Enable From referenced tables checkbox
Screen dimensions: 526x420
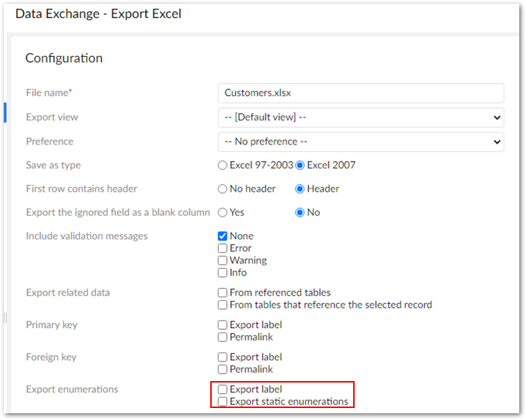[223, 293]
